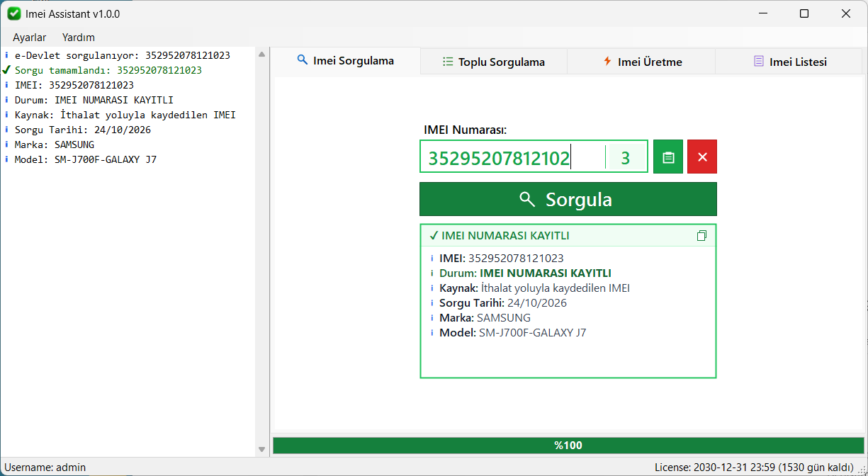Maximize the Imei Assistant window
868x476 pixels.
click(x=804, y=13)
